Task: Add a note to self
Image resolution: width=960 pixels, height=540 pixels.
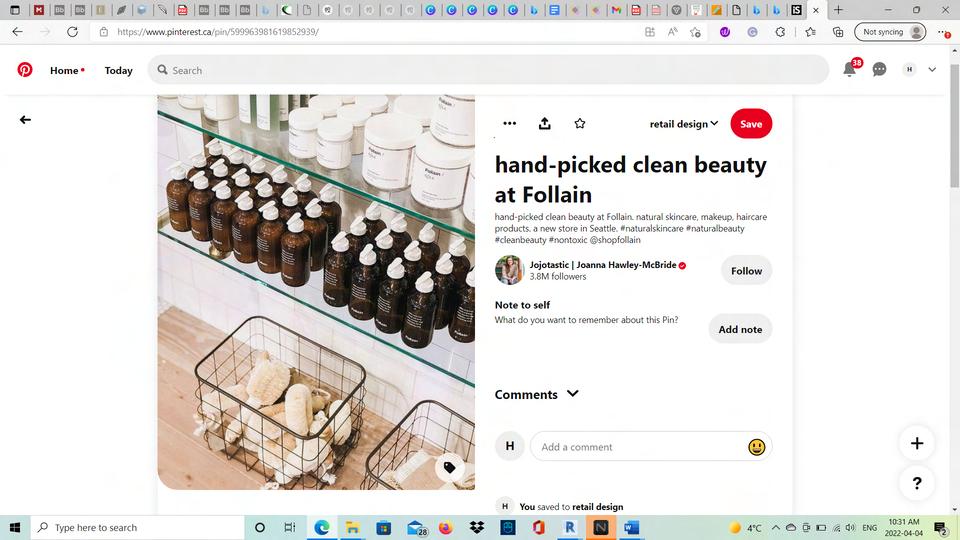Action: [x=740, y=329]
